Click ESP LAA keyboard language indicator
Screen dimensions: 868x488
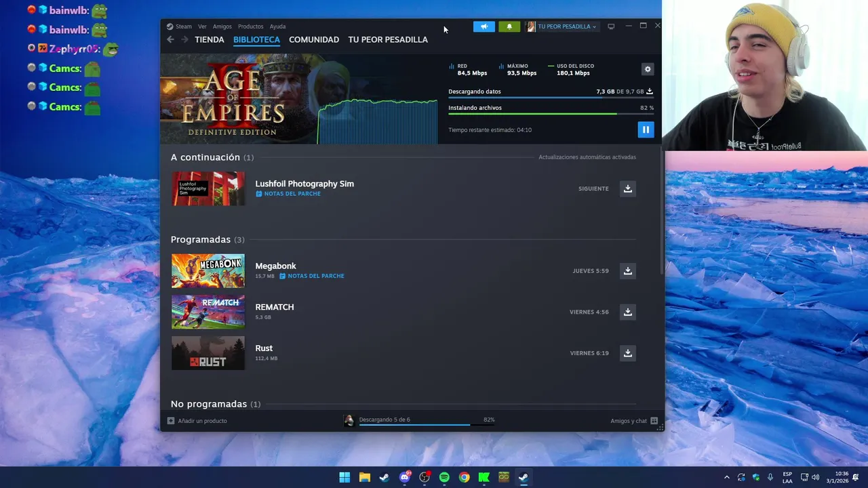click(787, 477)
